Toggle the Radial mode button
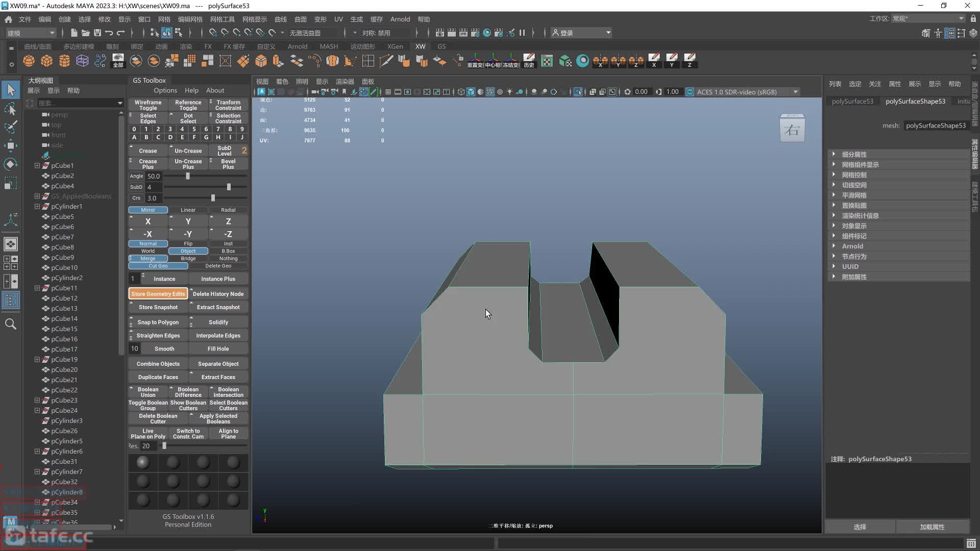This screenshot has width=980, height=551. [x=228, y=210]
